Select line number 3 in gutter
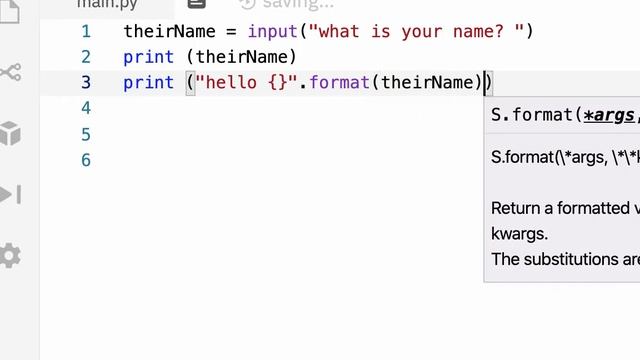The width and height of the screenshot is (640, 360). coord(86,82)
